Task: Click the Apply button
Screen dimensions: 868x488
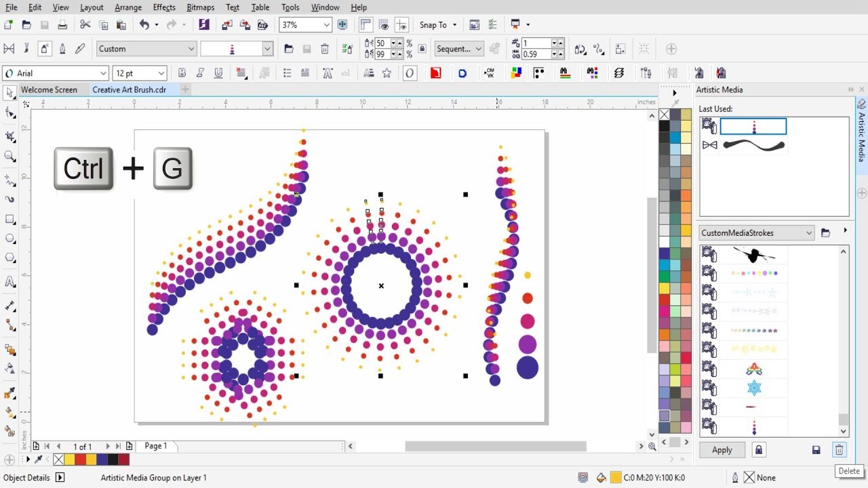Action: point(722,449)
